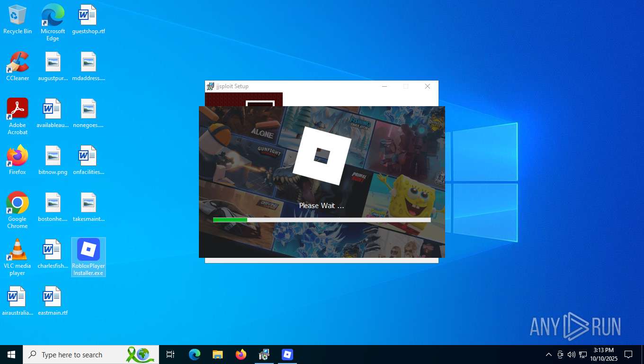Click the jjsploit Setup title bar icon

click(x=211, y=86)
